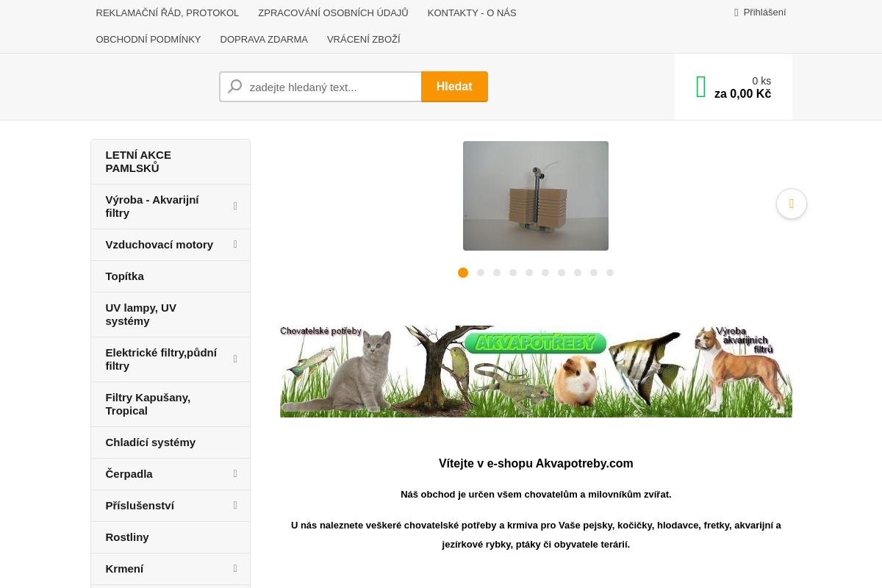Open Čerpadla category link
Viewport: 882px width, 588px height.
pos(129,474)
